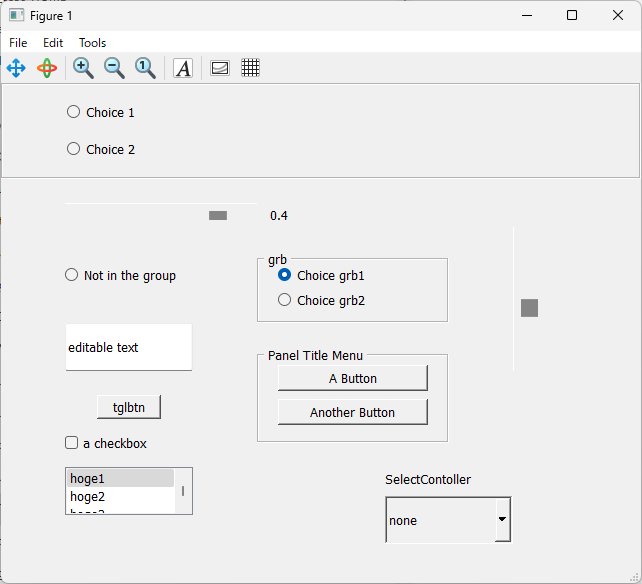642x584 pixels.
Task: Activate the Rotate tool icon
Action: point(47,68)
